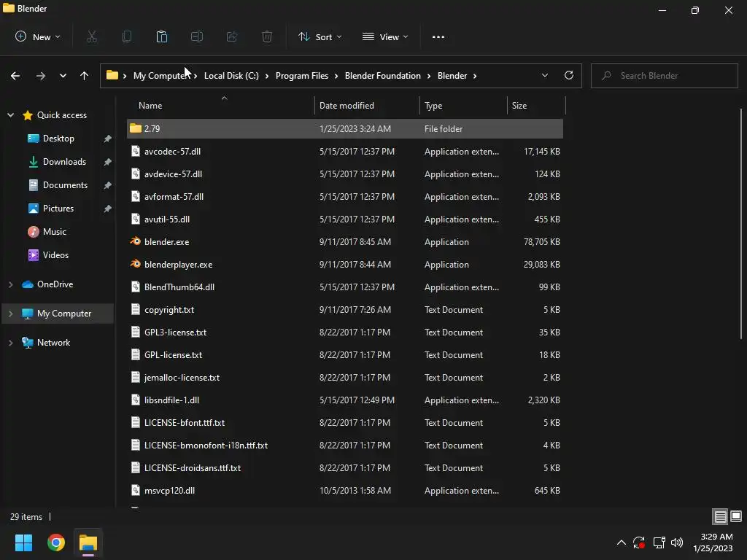Image resolution: width=747 pixels, height=560 pixels.
Task: Click the Copy icon in toolbar
Action: (x=127, y=36)
